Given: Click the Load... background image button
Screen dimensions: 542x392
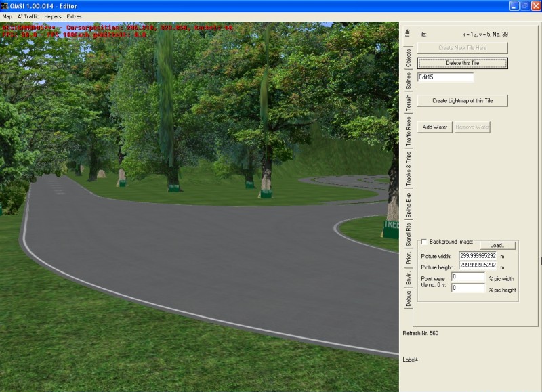Looking at the screenshot, I should (x=498, y=245).
